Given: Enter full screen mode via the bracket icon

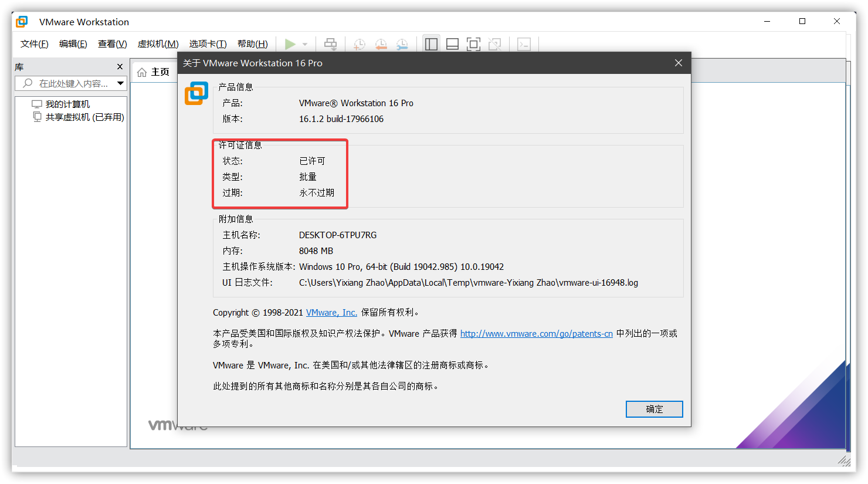Looking at the screenshot, I should click(x=473, y=43).
